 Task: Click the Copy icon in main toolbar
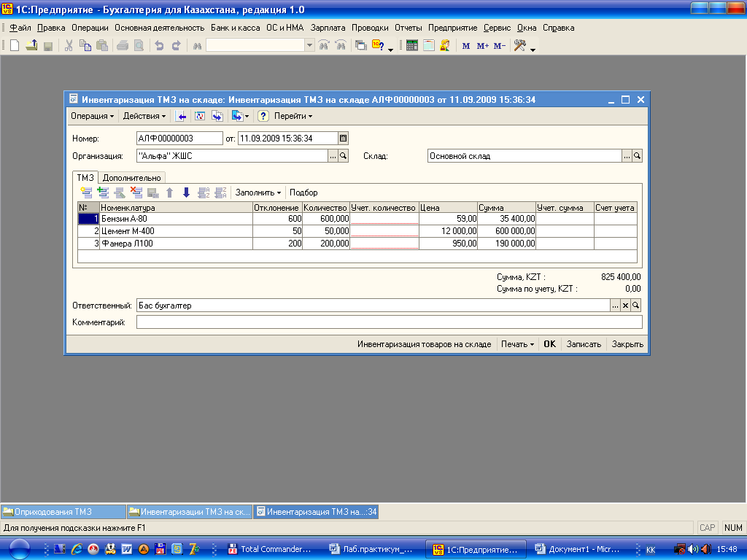tap(85, 46)
